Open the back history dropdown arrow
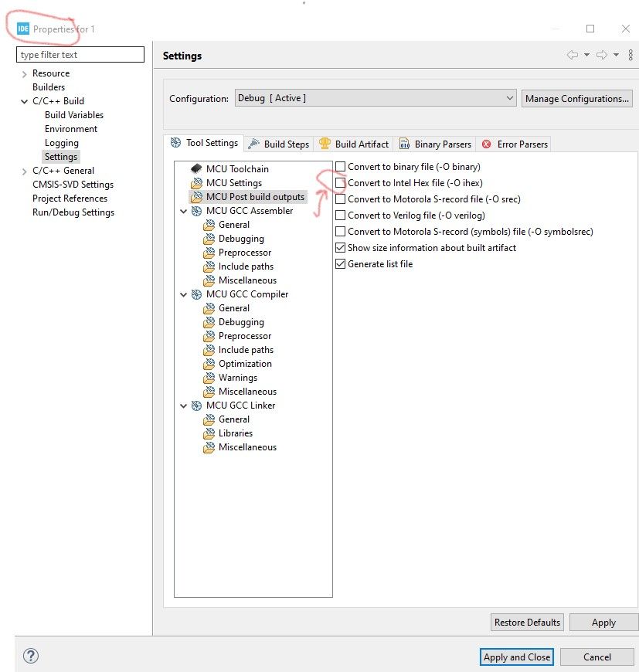 point(586,55)
